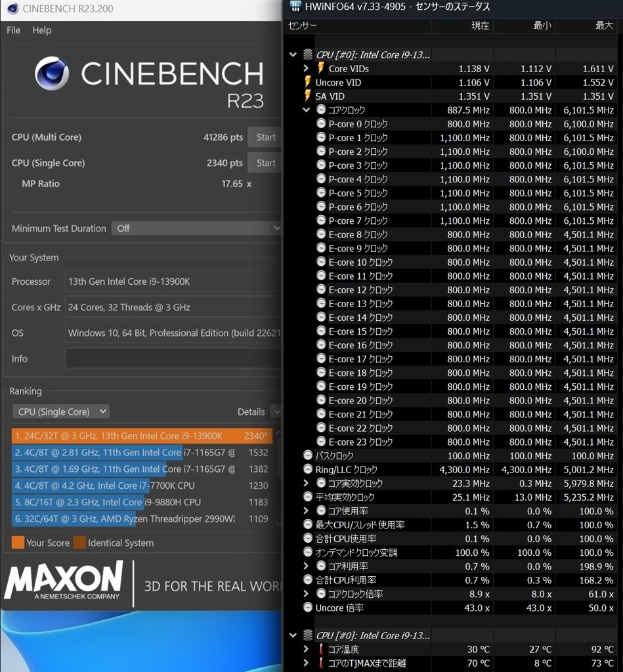Image resolution: width=623 pixels, height=672 pixels.
Task: Start the CPU (Multi Core) test
Action: click(x=265, y=137)
